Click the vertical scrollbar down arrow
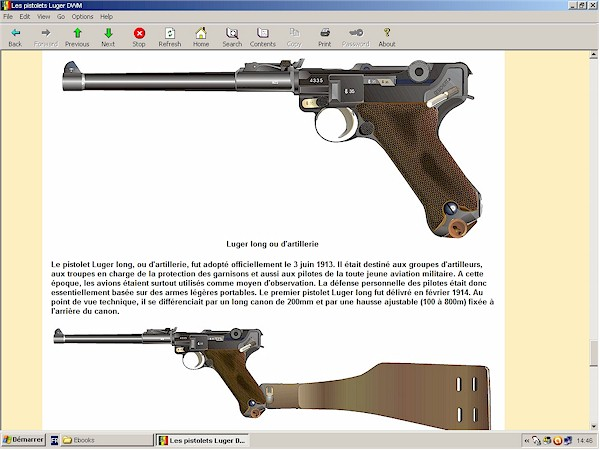This screenshot has width=600, height=450. pyautogui.click(x=593, y=426)
